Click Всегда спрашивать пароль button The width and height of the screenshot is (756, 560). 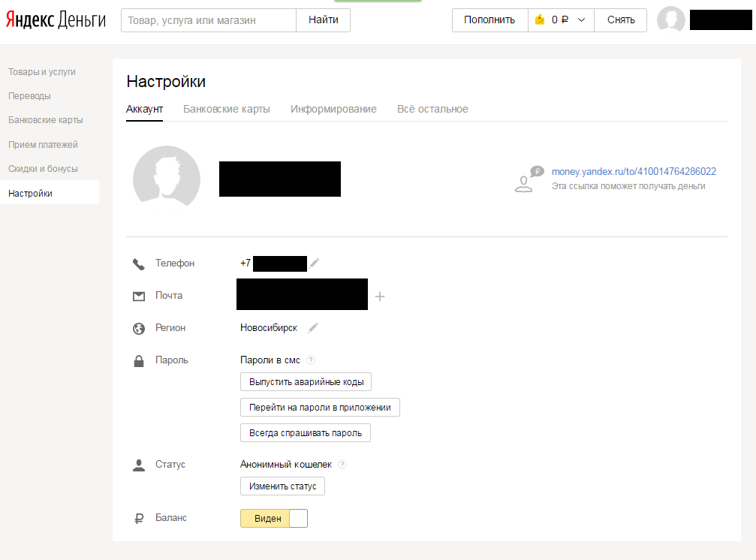coord(306,433)
